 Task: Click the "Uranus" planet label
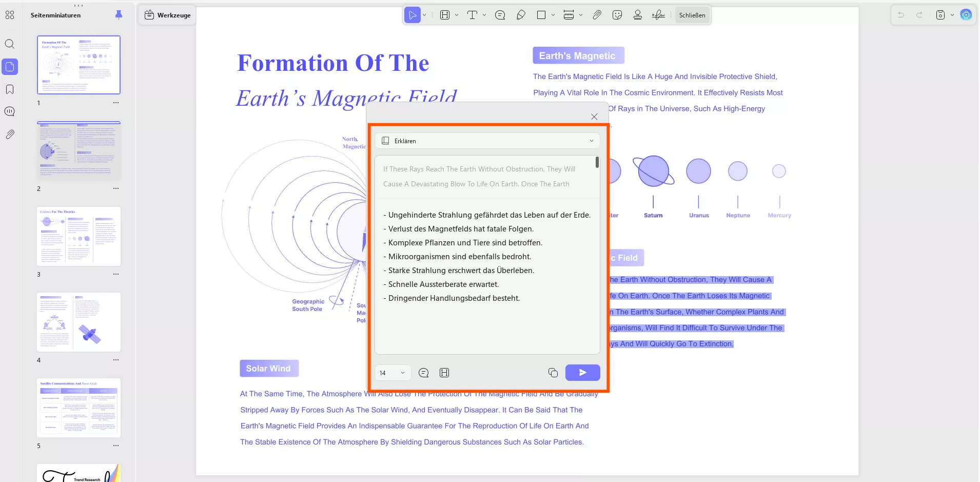click(699, 216)
